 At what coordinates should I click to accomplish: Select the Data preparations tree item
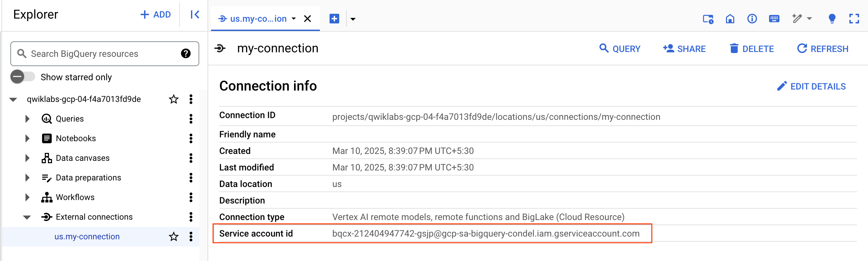click(x=88, y=178)
